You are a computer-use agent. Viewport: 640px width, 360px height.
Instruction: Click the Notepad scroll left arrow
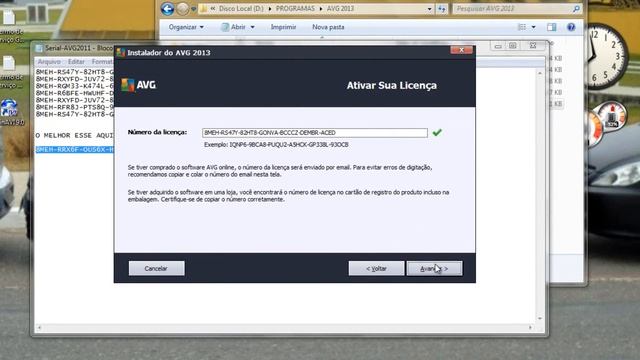(39, 327)
